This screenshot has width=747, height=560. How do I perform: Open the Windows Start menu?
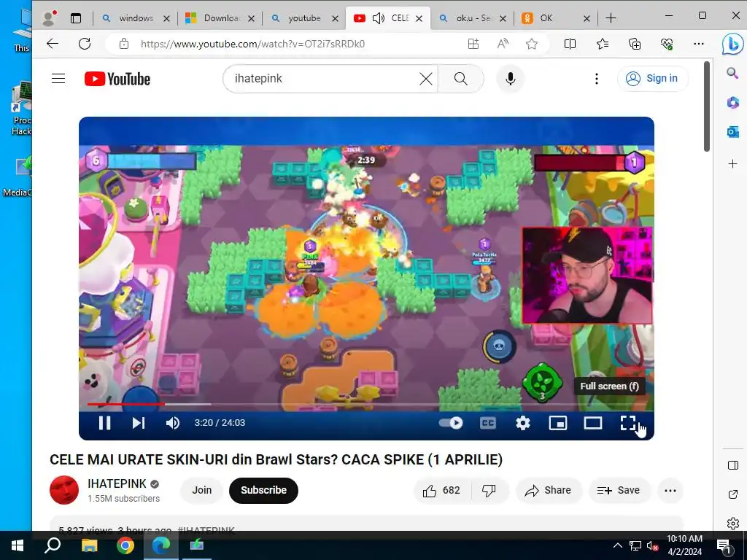click(18, 545)
